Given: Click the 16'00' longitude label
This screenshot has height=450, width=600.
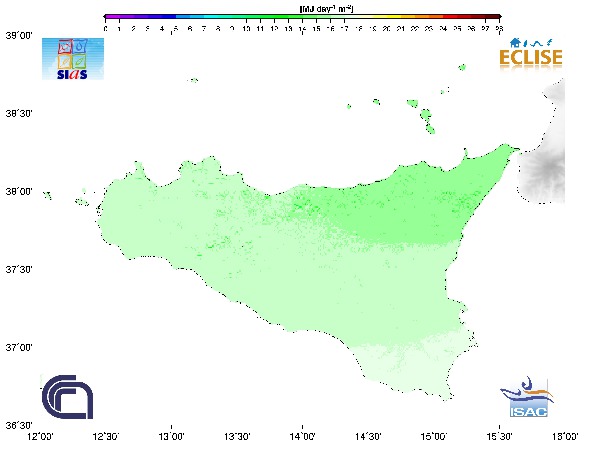Looking at the screenshot, I should coord(565,437).
